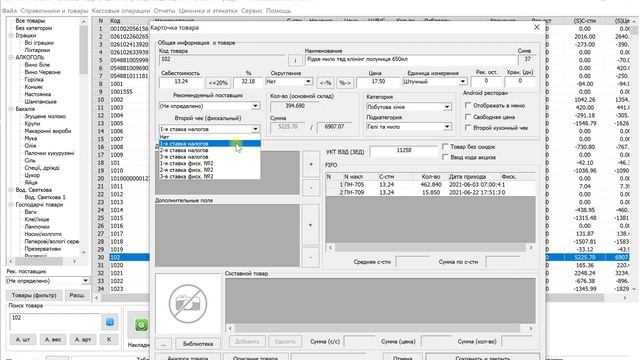Click the '<-%' calculation button

pyautogui.click(x=325, y=82)
